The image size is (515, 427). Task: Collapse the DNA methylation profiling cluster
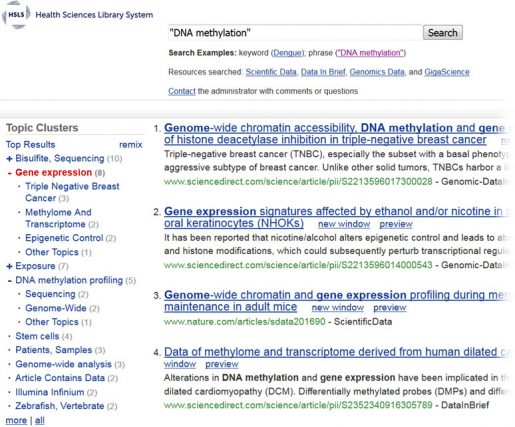(9, 281)
